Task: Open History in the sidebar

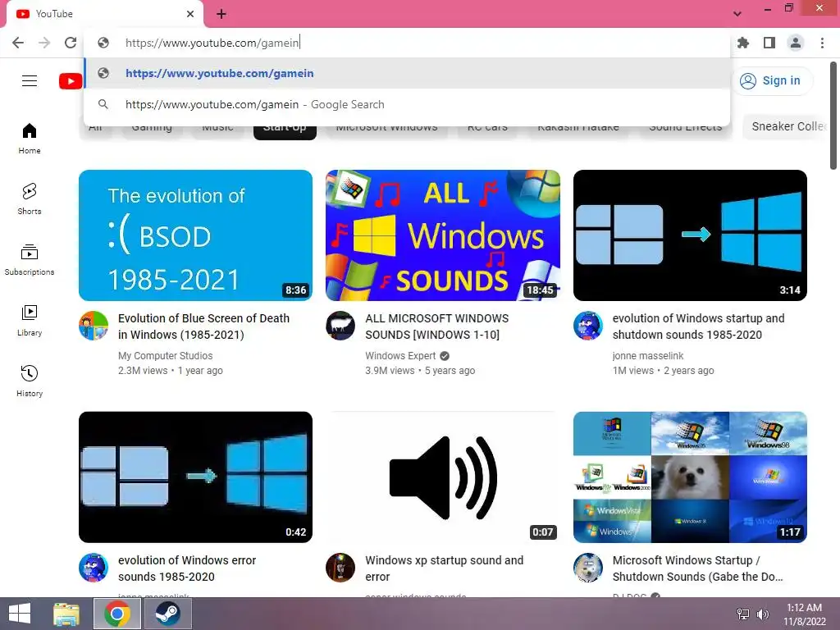Action: [30, 381]
